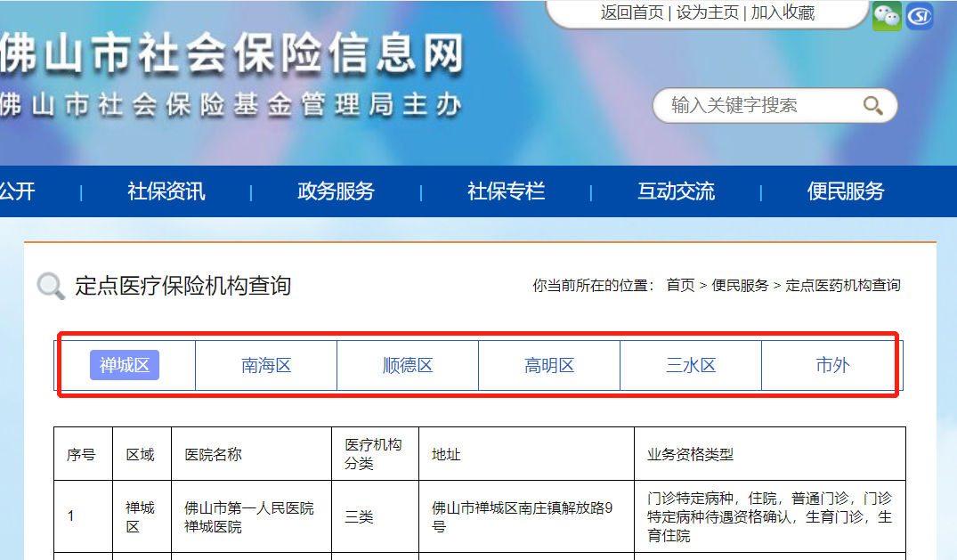Switch to the 顺德区 district tab
Screen dimensions: 957x560
408,365
